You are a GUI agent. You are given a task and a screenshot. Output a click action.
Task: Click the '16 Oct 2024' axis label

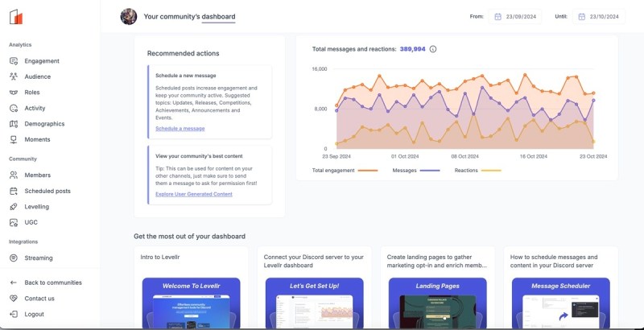(x=534, y=156)
